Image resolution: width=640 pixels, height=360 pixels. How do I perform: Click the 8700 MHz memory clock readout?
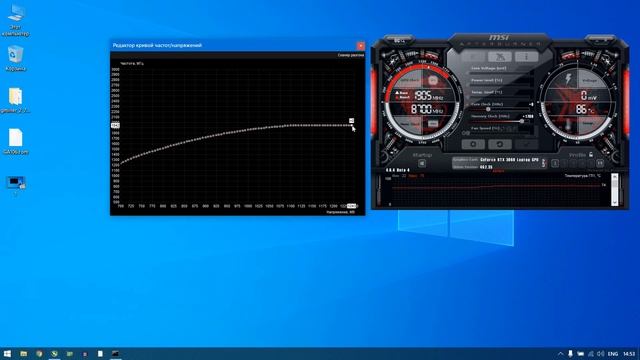[x=427, y=109]
